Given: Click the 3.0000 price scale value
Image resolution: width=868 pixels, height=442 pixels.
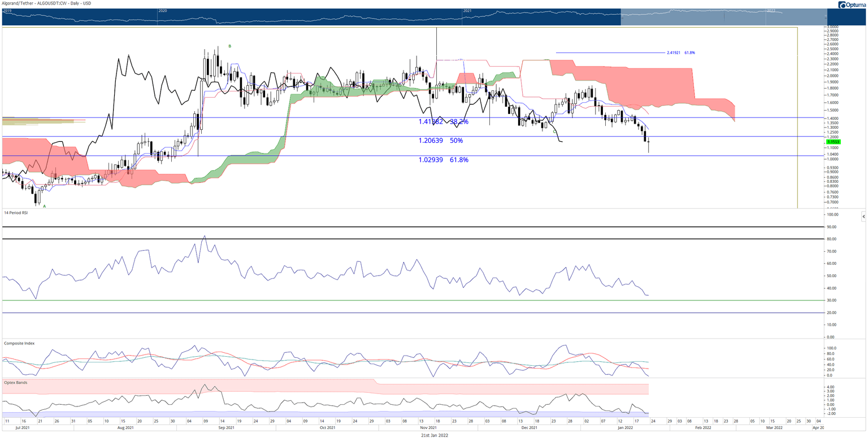Looking at the screenshot, I should [833, 27].
